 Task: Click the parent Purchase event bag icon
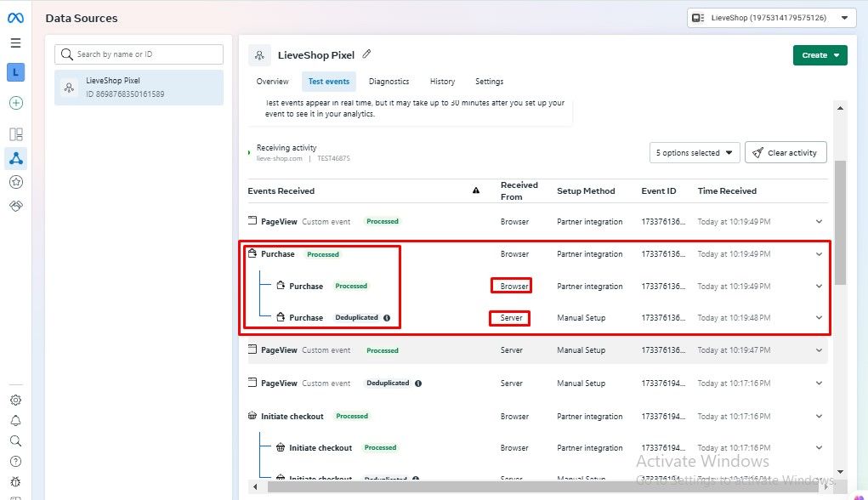tap(252, 253)
